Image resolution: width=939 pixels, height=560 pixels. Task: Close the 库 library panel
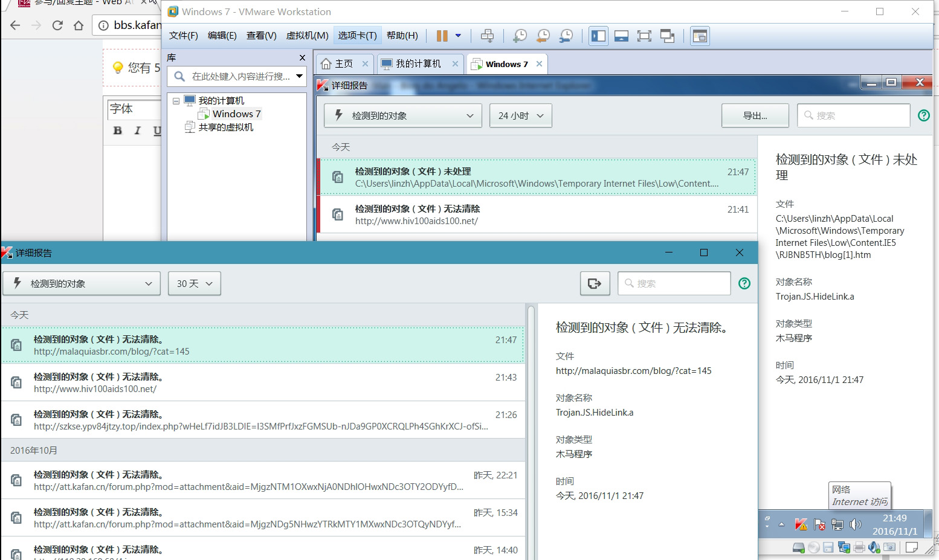pos(302,57)
